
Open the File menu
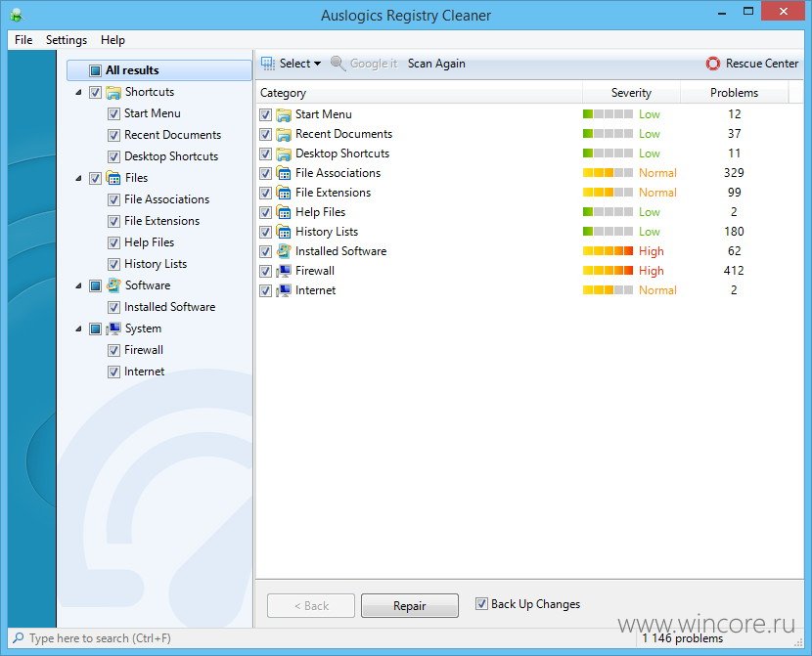pos(23,40)
